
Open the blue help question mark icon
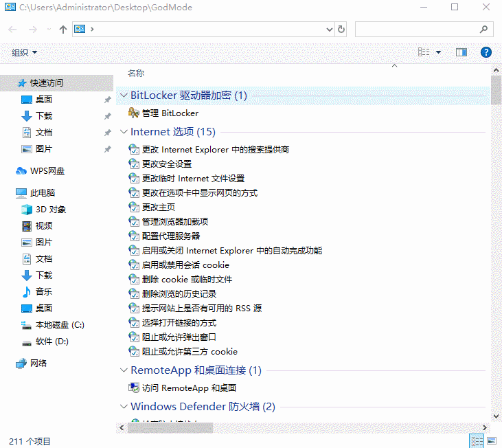coord(486,52)
